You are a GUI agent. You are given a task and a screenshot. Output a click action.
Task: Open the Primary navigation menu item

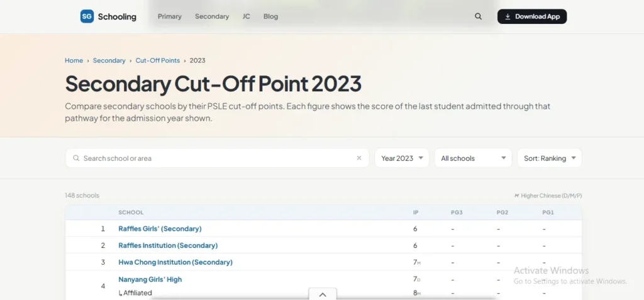click(170, 16)
